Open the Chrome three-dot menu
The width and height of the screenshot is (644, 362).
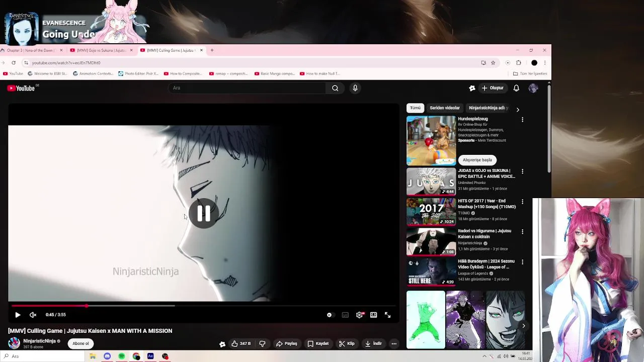click(x=544, y=63)
